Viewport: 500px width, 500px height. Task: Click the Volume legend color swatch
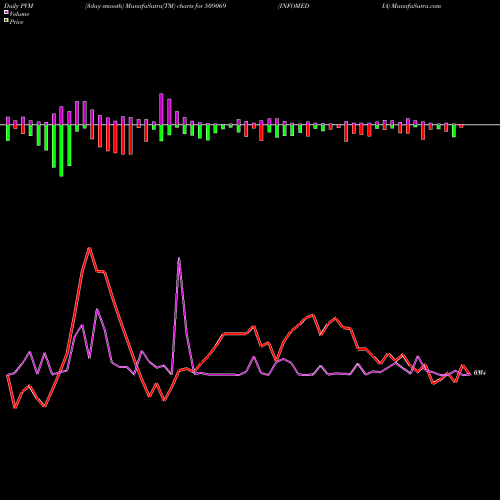click(6, 13)
